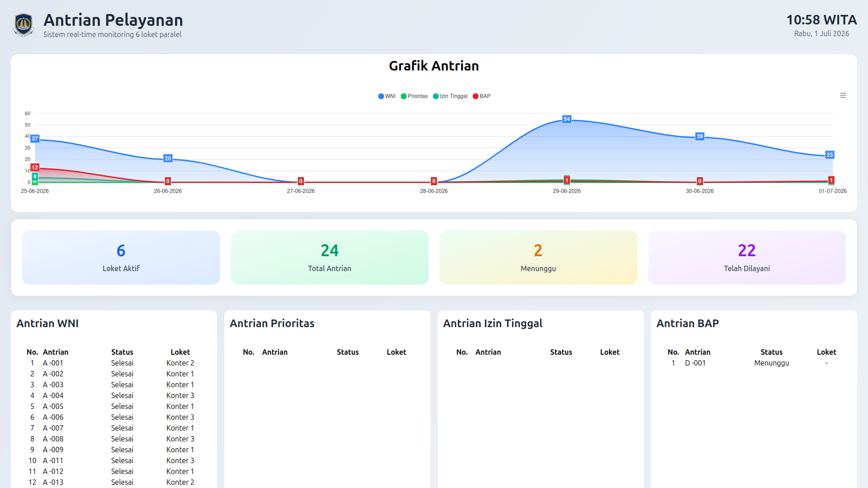
Task: Click the Status column header in Antrian WNI
Action: tap(122, 352)
